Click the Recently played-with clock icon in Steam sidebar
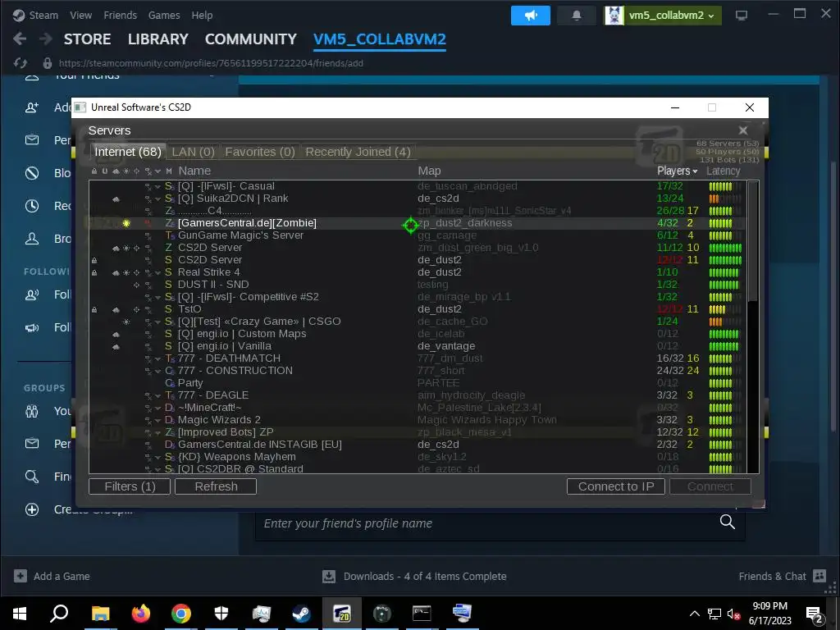 coord(32,206)
